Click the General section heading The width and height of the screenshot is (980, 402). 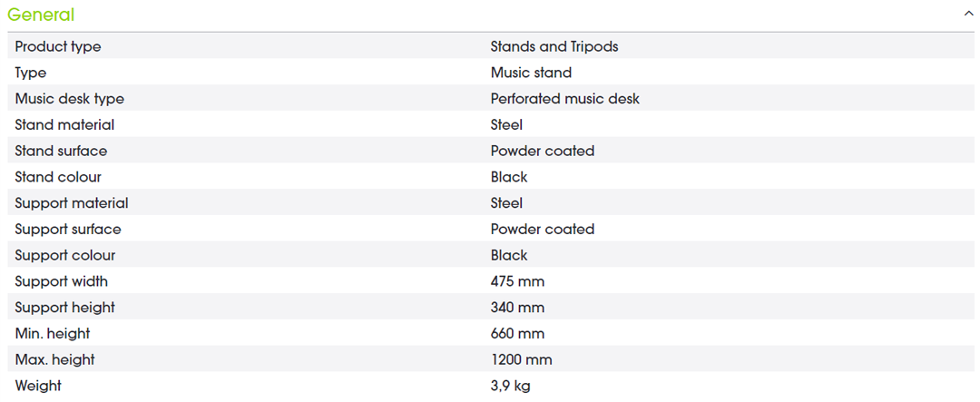tap(41, 15)
